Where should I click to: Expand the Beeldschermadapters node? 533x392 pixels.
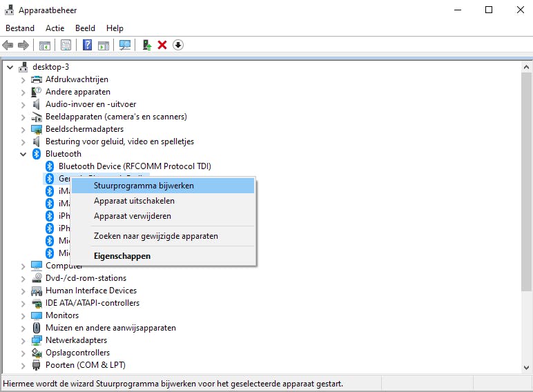[23, 130]
